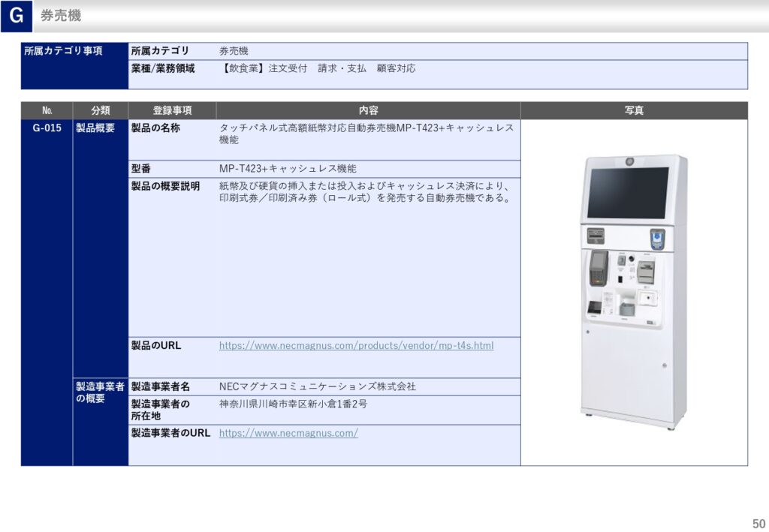Click the 内容 column header
Image resolution: width=769 pixels, height=532 pixels.
pos(368,110)
